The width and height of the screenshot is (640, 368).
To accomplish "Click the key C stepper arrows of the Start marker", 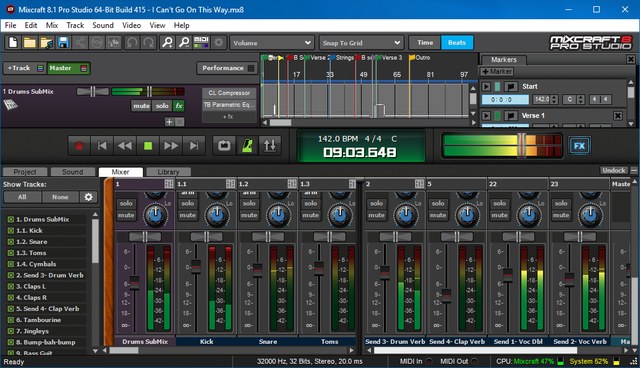I will (581, 99).
